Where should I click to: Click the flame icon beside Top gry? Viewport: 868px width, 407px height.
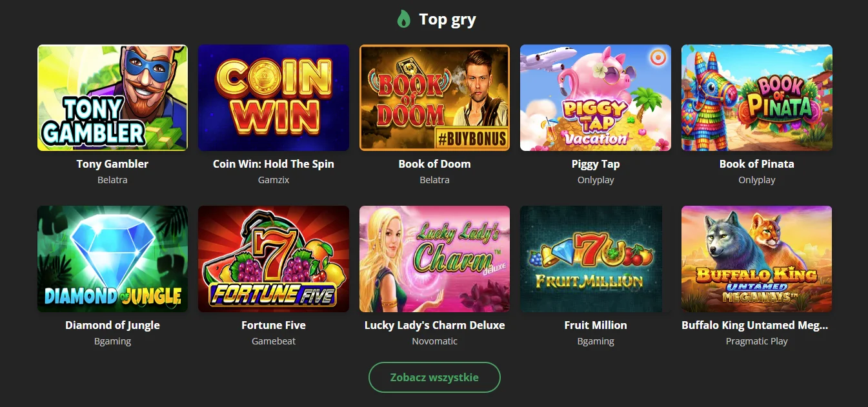[403, 19]
